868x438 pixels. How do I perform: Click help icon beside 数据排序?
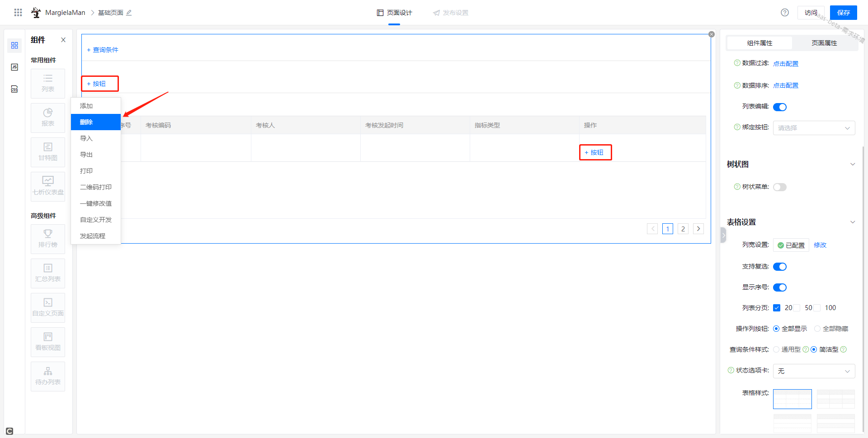(737, 85)
